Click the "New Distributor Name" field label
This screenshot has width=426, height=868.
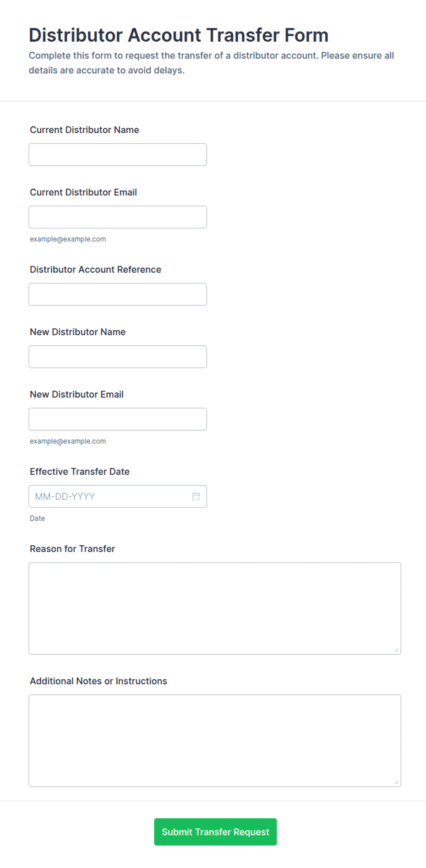(77, 332)
